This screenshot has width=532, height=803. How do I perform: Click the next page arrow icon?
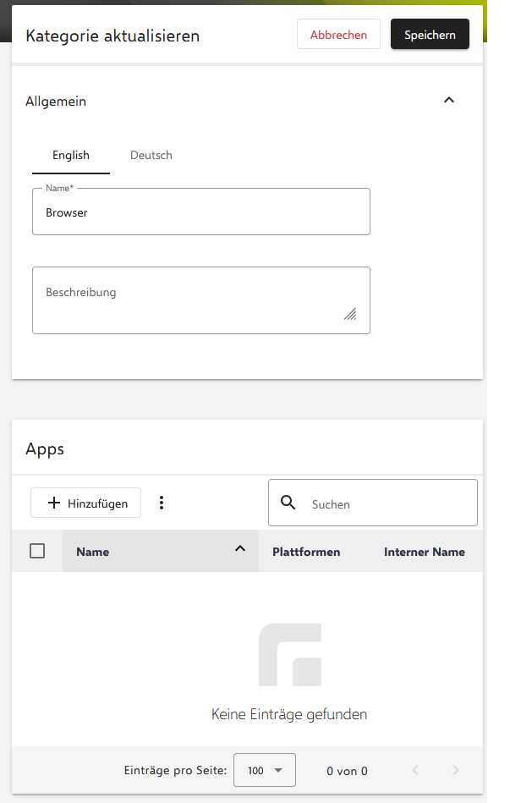pyautogui.click(x=456, y=770)
